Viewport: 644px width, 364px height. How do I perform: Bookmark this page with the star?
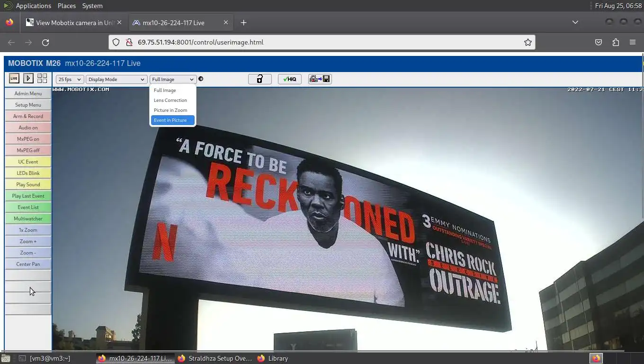pyautogui.click(x=528, y=42)
